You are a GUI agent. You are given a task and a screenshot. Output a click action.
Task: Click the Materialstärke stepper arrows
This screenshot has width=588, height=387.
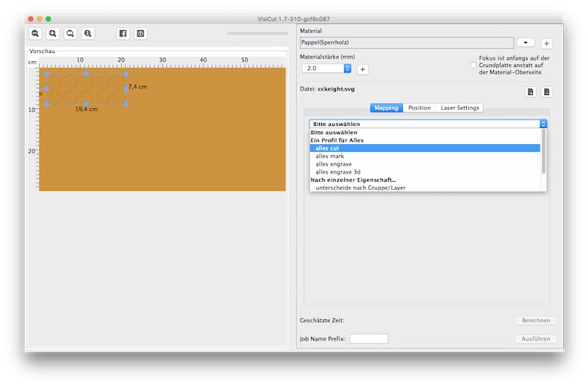347,68
